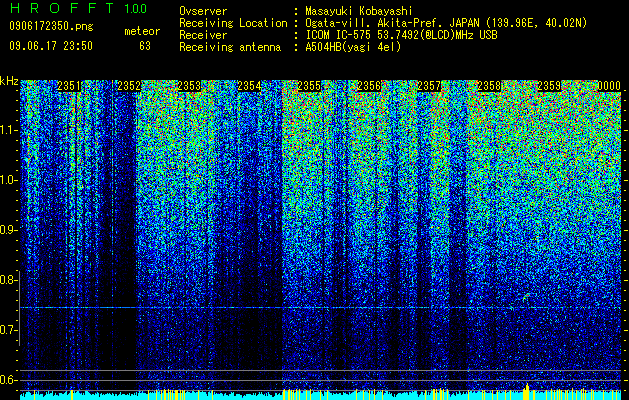
Task: Select the 2353 time marker
Action: (189, 86)
